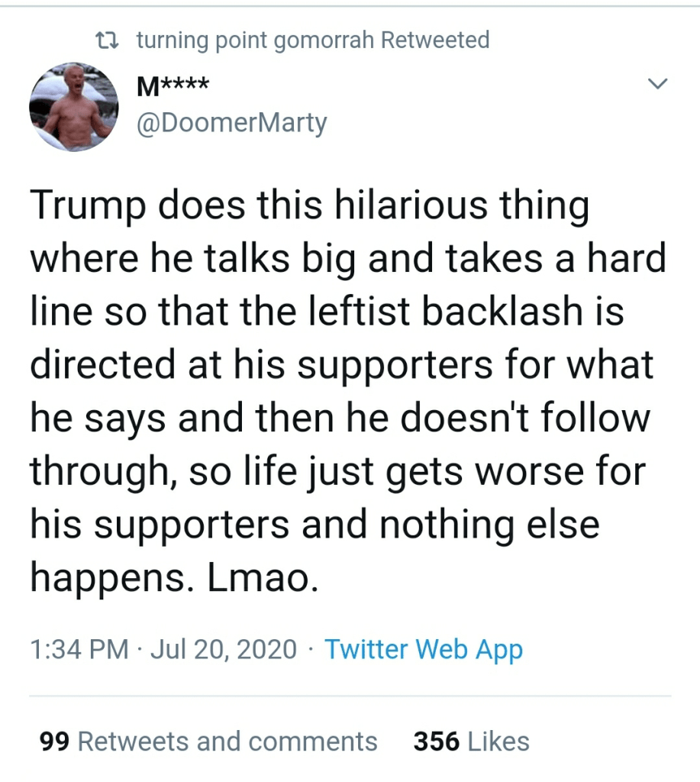Click the tweet line "his supporters and nothing else"

315,526
